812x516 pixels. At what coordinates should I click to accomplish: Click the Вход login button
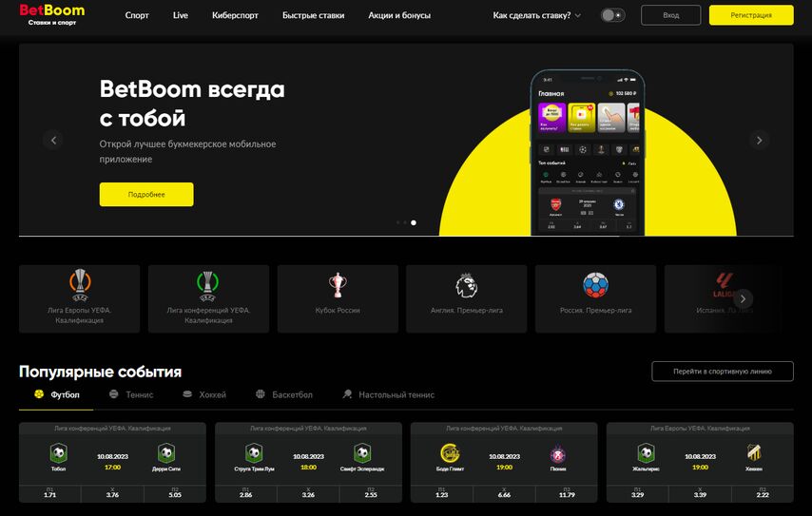(x=670, y=15)
